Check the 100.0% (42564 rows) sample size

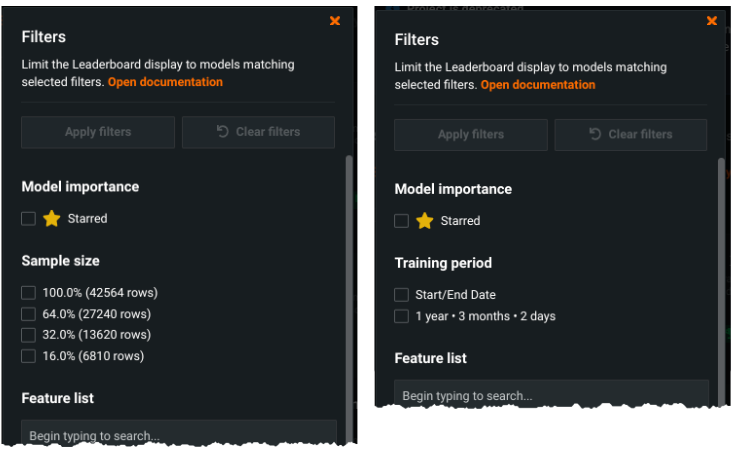(29, 293)
